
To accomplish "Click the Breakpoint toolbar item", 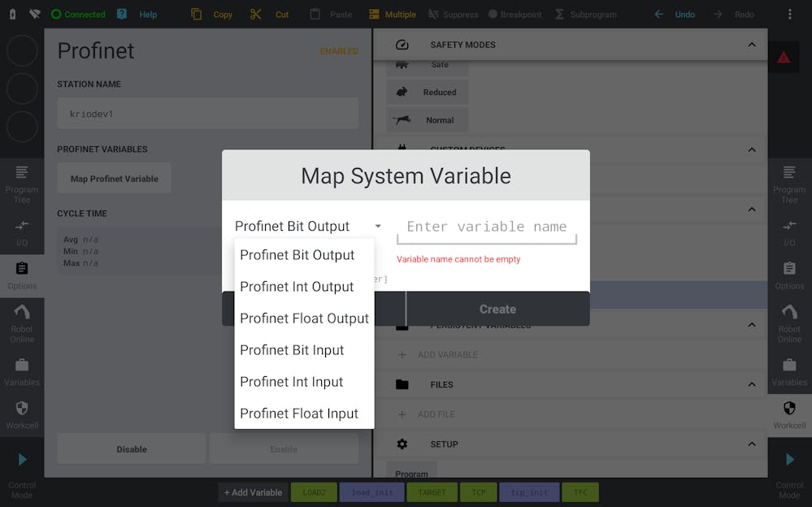I will pyautogui.click(x=515, y=14).
